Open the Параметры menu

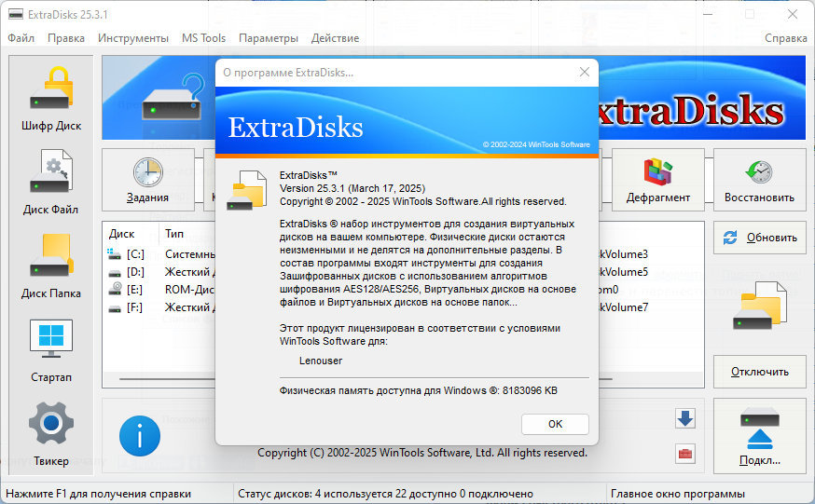point(269,38)
